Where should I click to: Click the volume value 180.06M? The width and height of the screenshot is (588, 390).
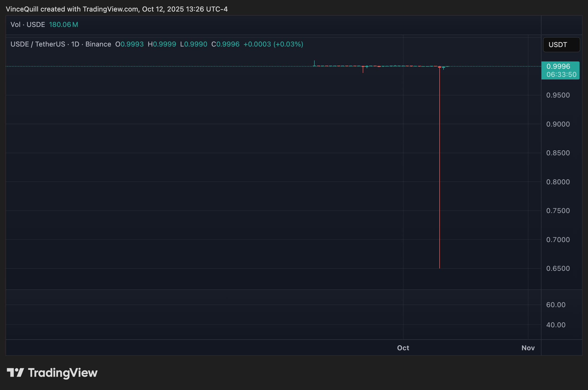[x=63, y=25]
